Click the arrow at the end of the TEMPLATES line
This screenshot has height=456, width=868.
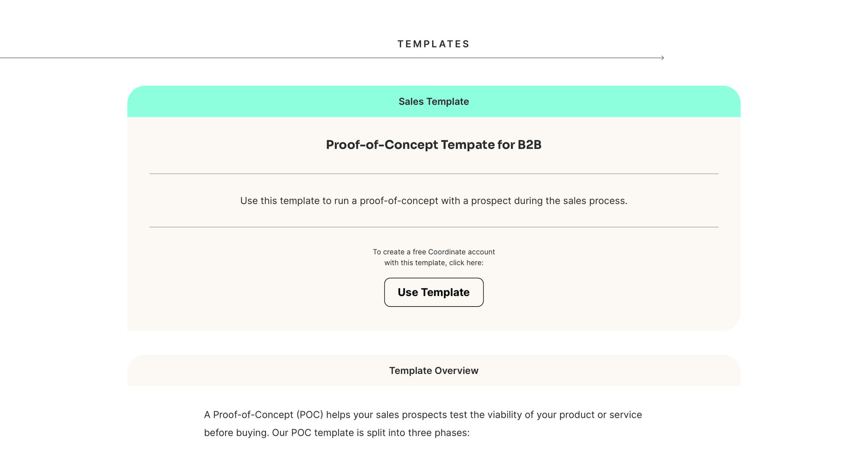(x=662, y=58)
